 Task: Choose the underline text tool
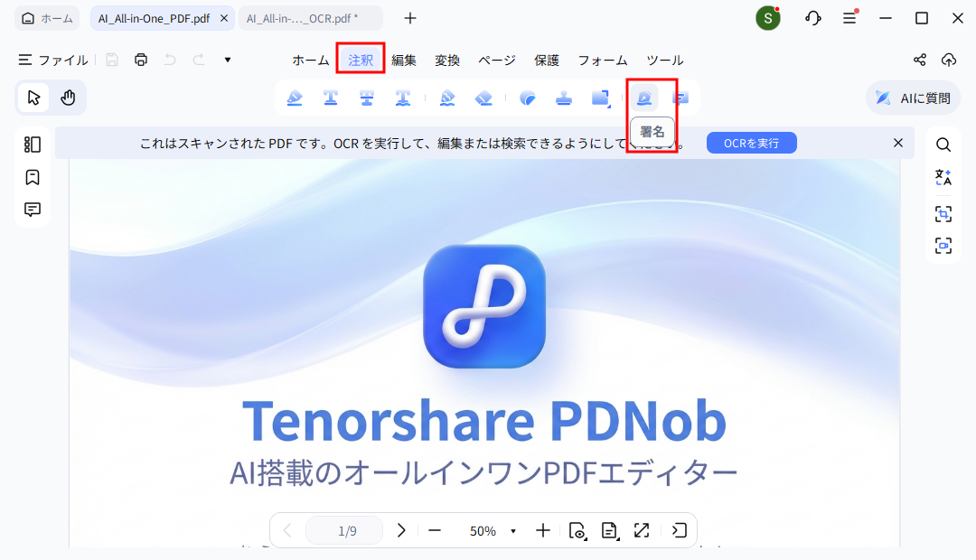[331, 98]
